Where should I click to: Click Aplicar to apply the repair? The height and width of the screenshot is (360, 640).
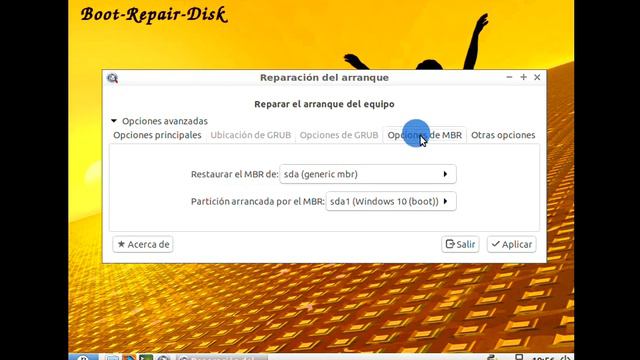[511, 244]
